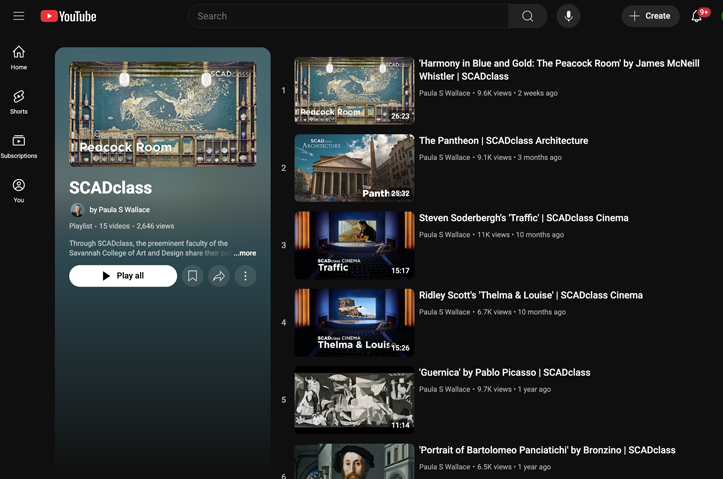
Task: Click Play all button
Action: click(x=123, y=276)
